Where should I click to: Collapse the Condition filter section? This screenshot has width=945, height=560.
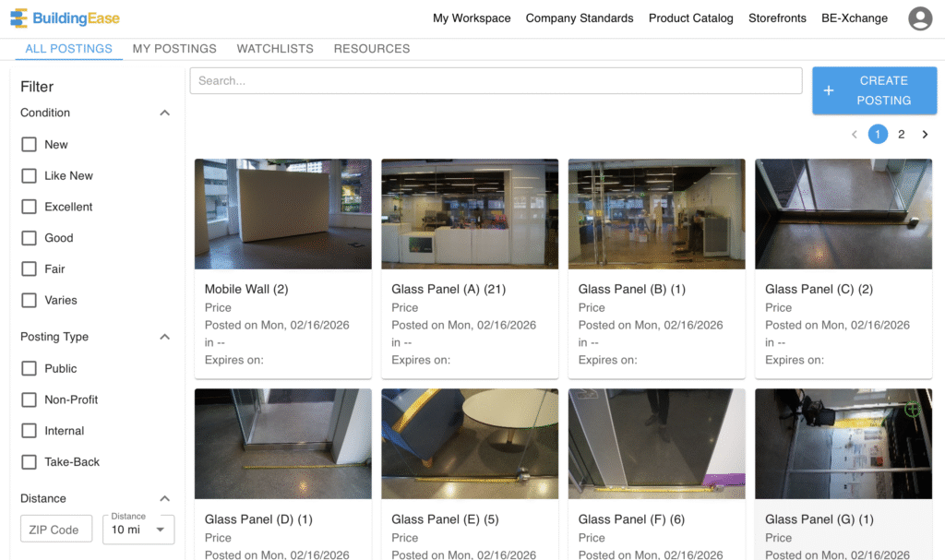164,113
